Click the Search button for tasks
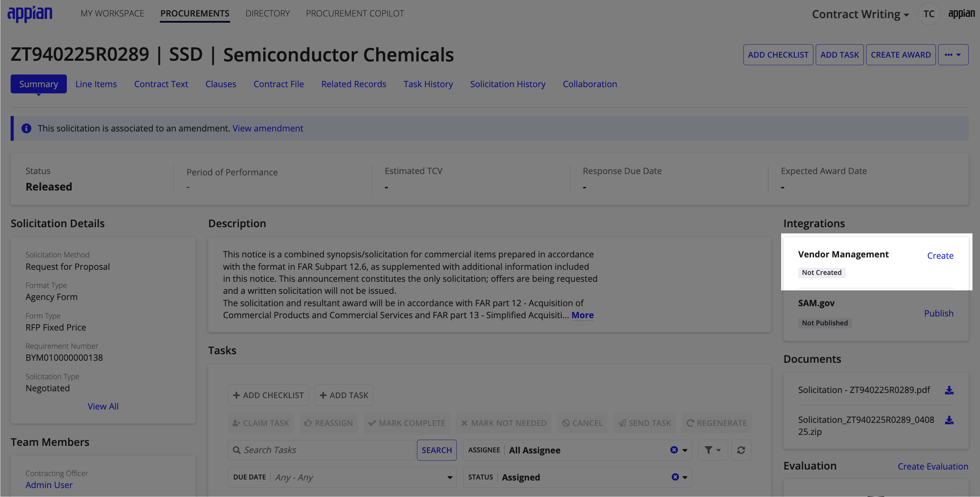Screen dimensions: 980x497 (x=437, y=450)
